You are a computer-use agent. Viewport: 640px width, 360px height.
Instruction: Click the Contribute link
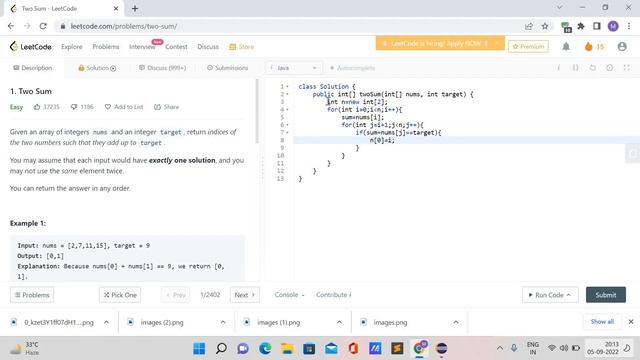333,295
